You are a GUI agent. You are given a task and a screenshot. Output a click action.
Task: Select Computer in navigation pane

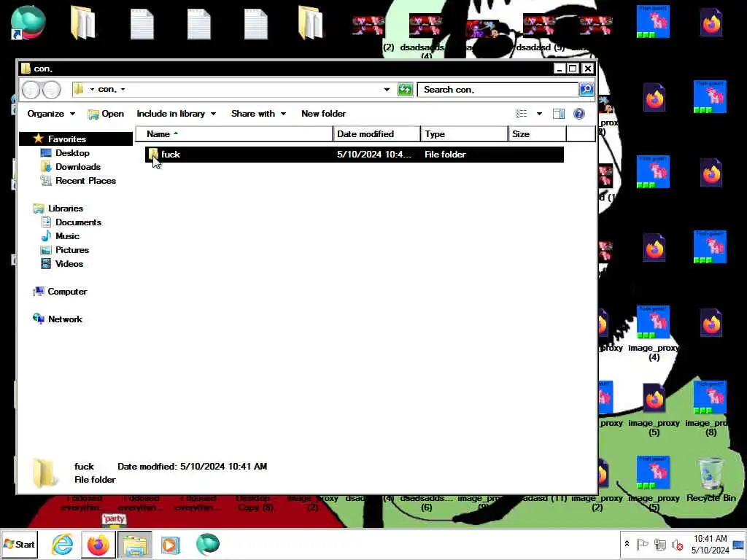click(66, 292)
